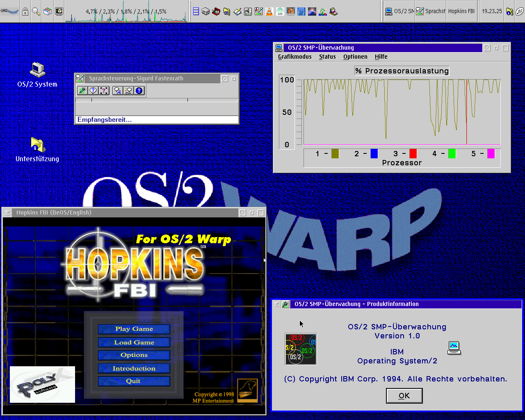
Task: Click the microphone button in Sprachsteuerung
Action: click(x=82, y=91)
